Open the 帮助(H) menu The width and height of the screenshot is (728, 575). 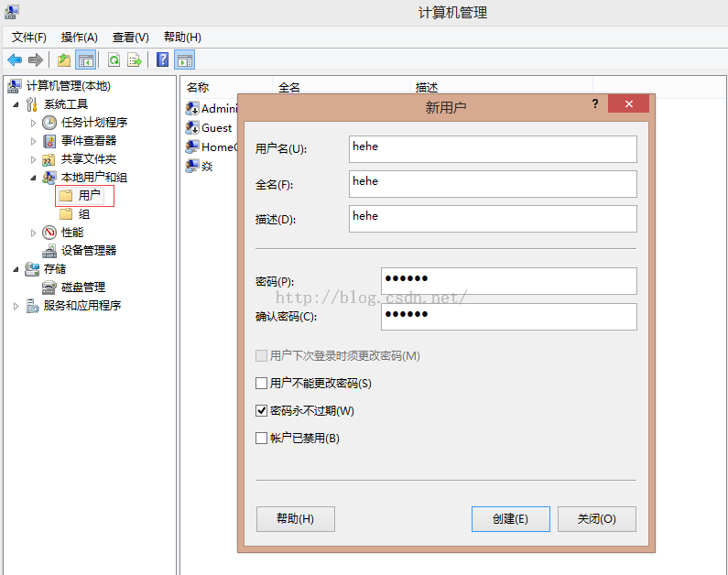[182, 38]
